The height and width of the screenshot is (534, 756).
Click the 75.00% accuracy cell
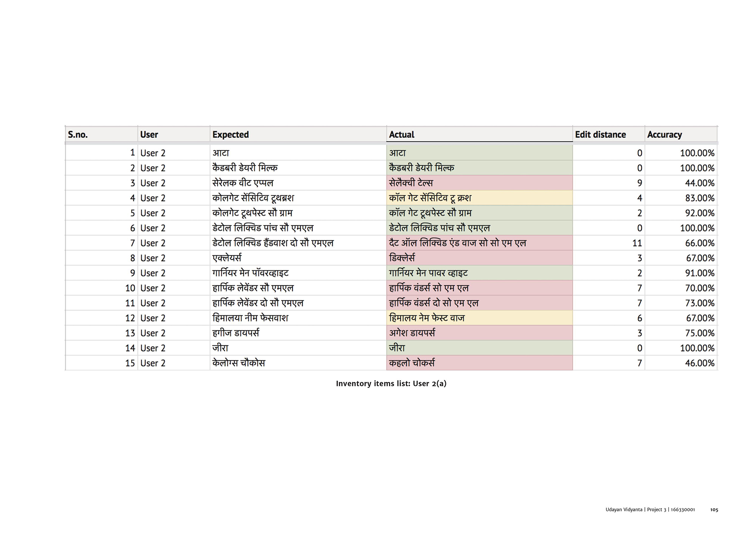click(699, 333)
